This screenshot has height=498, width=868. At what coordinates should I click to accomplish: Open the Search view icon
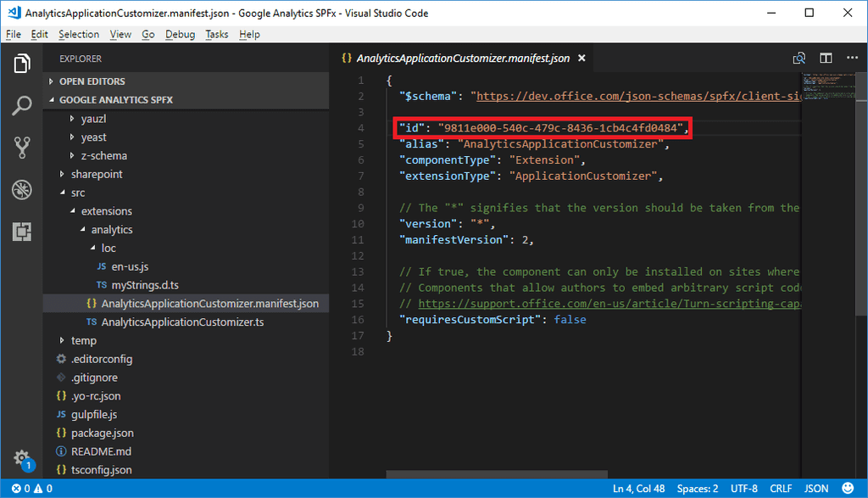(x=22, y=106)
